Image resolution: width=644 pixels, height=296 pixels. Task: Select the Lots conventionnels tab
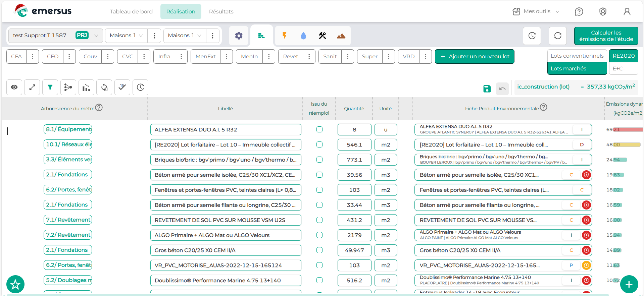tap(577, 56)
